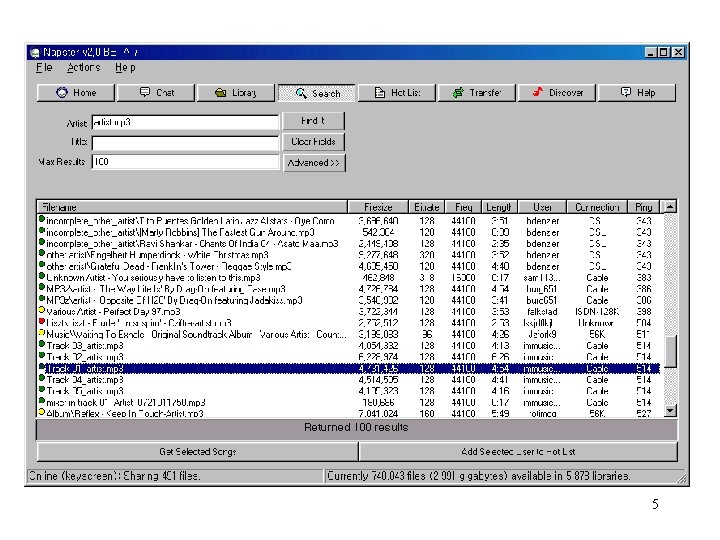Sort results by Freq column

click(464, 207)
